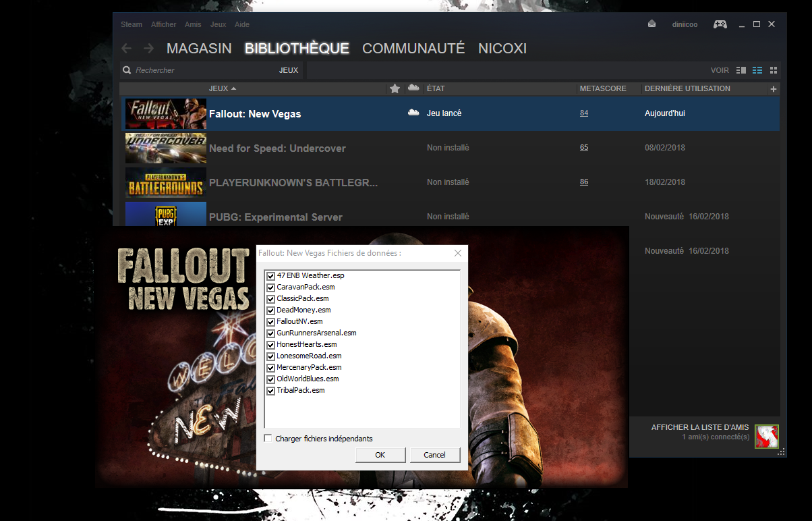Sort by favorites star column
The height and width of the screenshot is (521, 812).
pos(395,88)
